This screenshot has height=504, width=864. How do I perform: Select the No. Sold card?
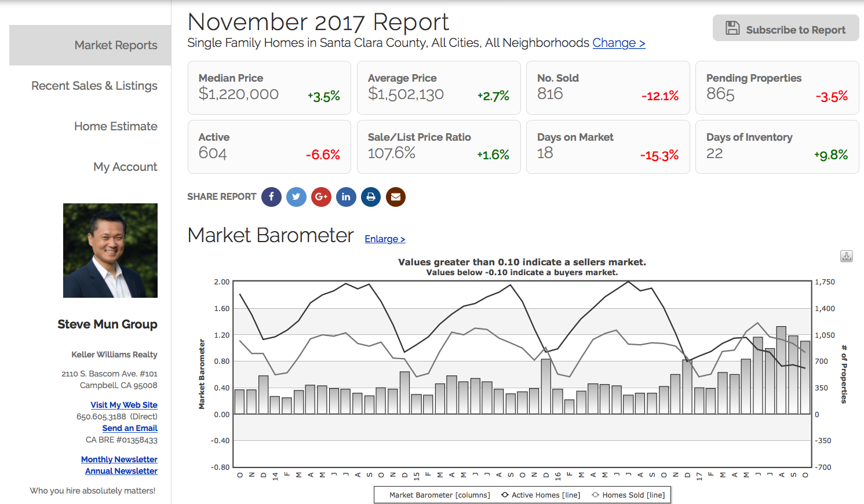pos(608,87)
